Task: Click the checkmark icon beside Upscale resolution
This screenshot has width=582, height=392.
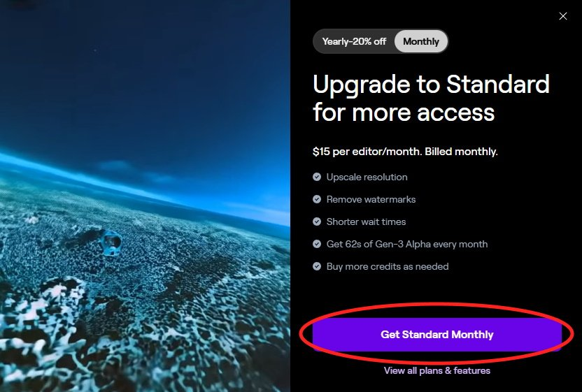Action: click(x=317, y=177)
